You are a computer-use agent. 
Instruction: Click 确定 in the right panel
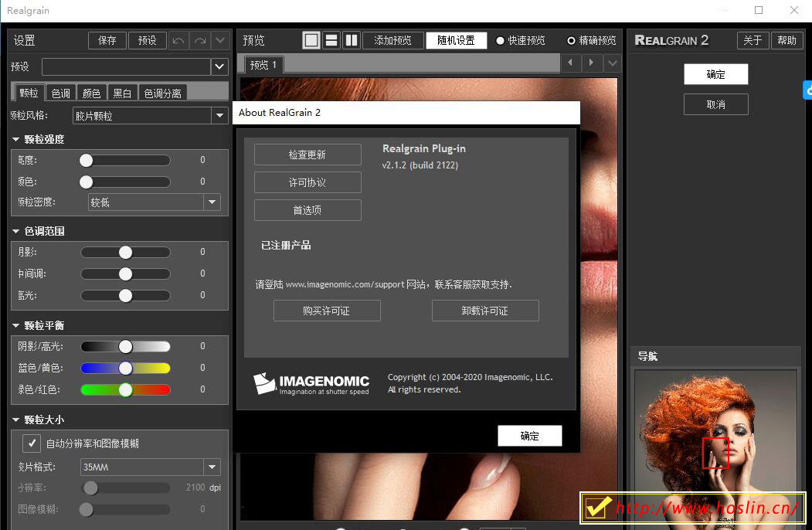(716, 74)
